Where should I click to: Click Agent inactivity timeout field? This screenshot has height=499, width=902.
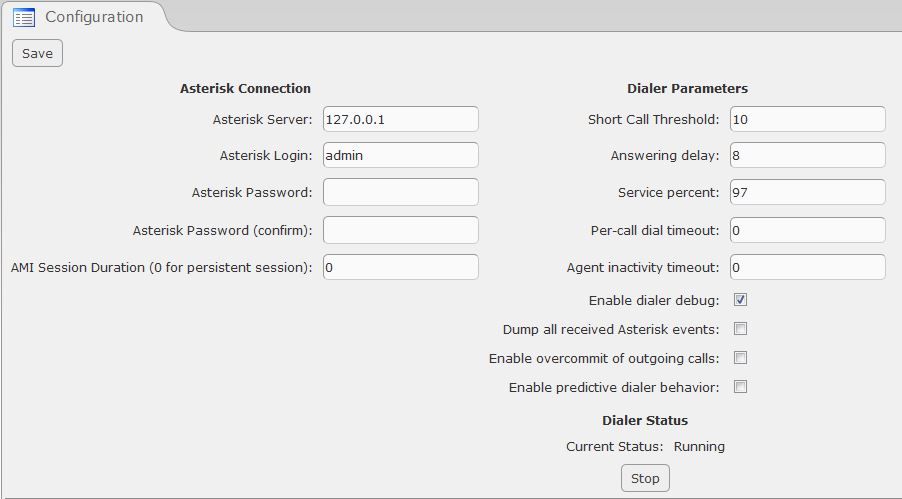tap(808, 267)
